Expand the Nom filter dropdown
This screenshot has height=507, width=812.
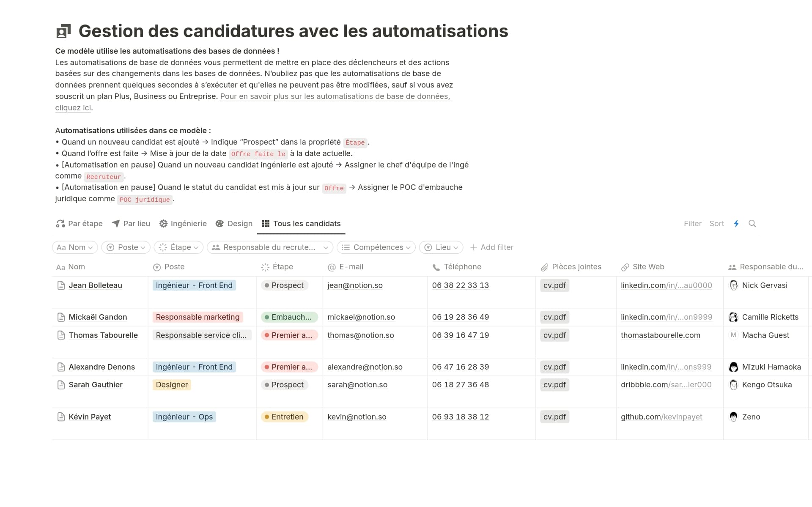point(75,247)
